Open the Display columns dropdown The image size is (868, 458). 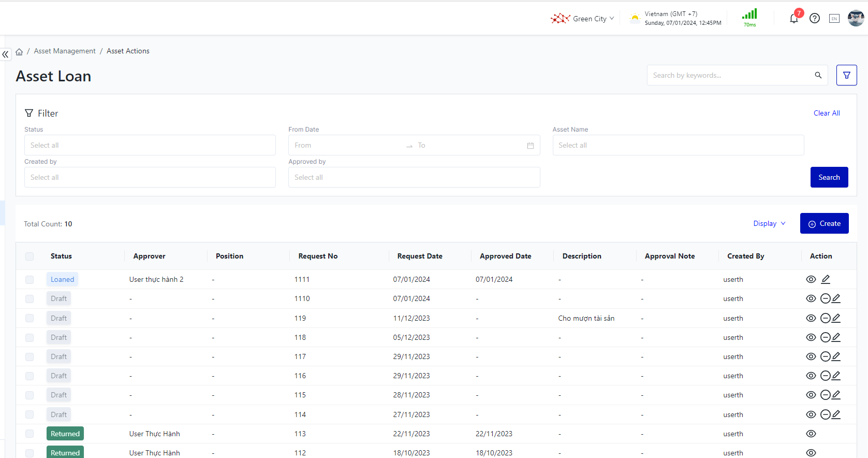point(769,223)
